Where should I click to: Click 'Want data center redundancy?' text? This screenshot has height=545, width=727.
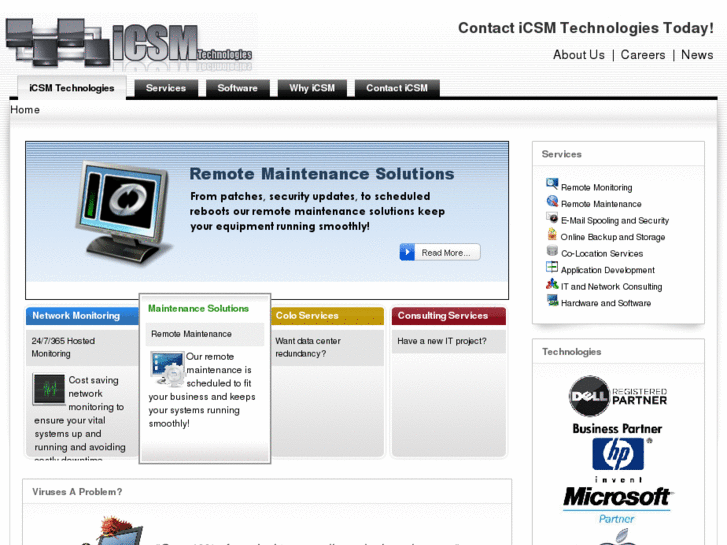point(308,347)
